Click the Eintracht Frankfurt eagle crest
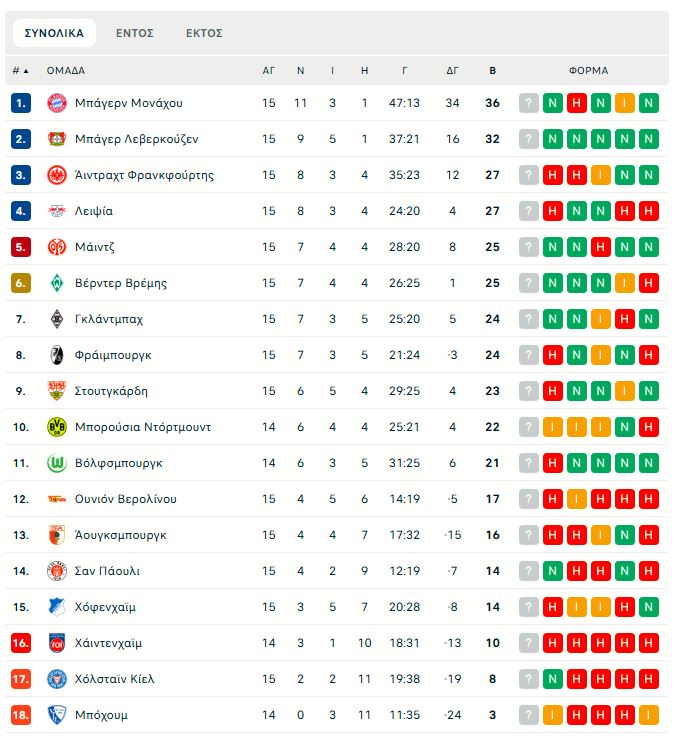The height and width of the screenshot is (738, 679). tap(56, 175)
